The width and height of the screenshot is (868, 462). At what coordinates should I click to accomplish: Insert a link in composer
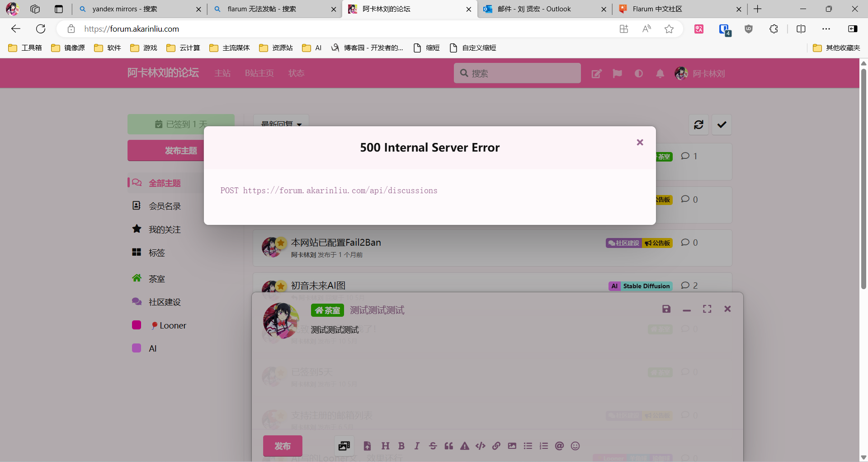(496, 446)
